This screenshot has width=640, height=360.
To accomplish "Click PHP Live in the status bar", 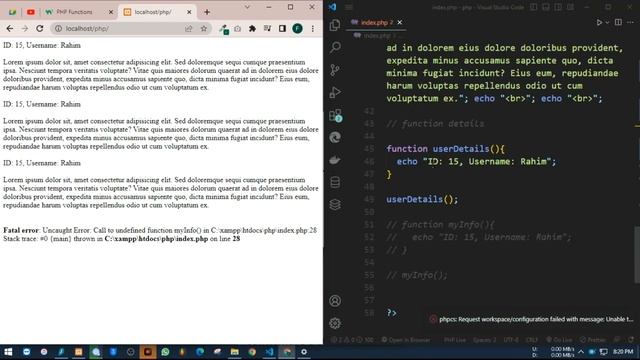I will [x=454, y=340].
